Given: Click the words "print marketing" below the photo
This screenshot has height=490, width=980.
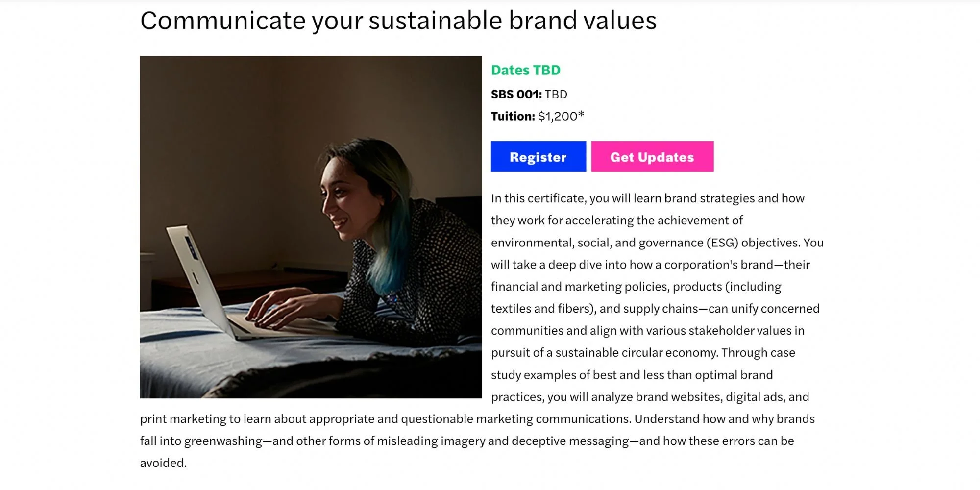Looking at the screenshot, I should coord(184,419).
